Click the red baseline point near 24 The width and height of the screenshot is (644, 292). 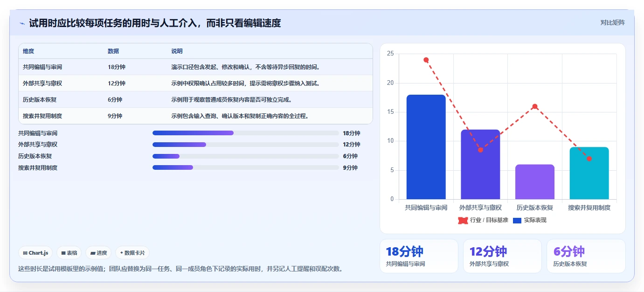[x=426, y=60]
